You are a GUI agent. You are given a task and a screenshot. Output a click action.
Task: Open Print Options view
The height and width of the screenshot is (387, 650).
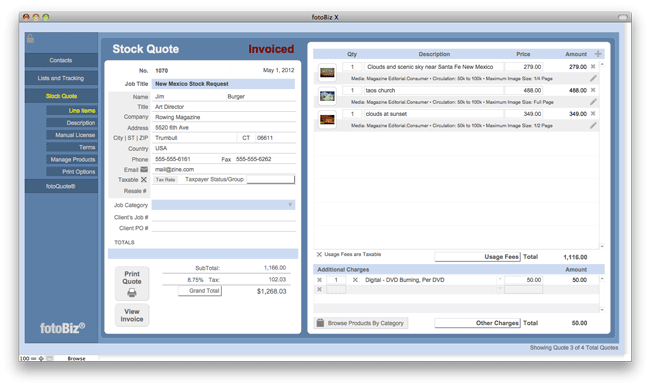pyautogui.click(x=72, y=172)
